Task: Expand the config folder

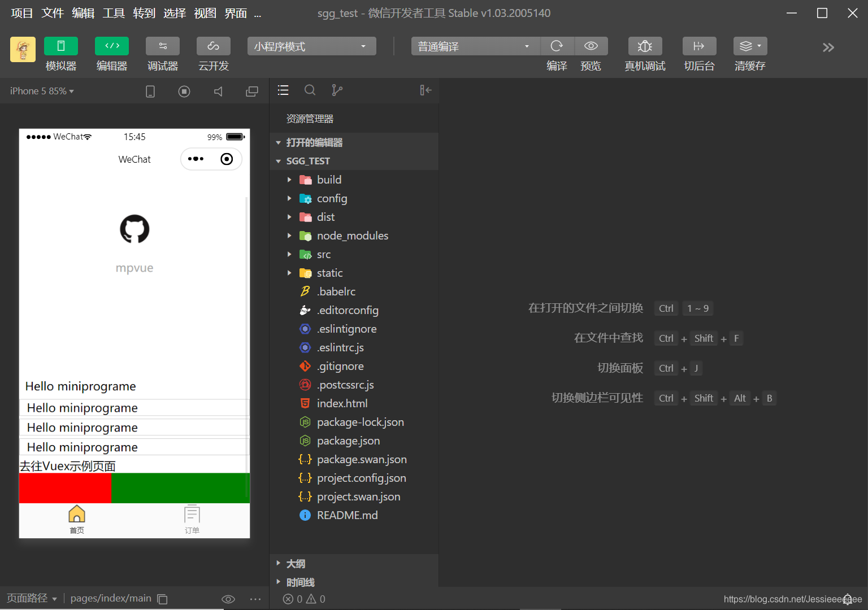Action: click(354, 198)
